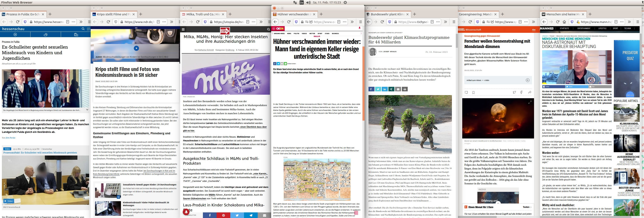Click the search magnifier on hessenschau header
Screen dimensions: 644x218
[83, 29]
